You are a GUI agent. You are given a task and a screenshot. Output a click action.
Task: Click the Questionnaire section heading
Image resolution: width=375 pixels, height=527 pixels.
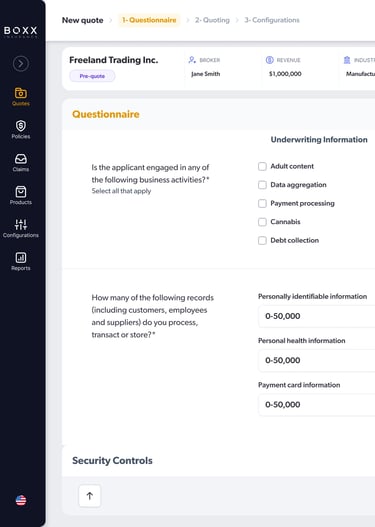pos(106,114)
